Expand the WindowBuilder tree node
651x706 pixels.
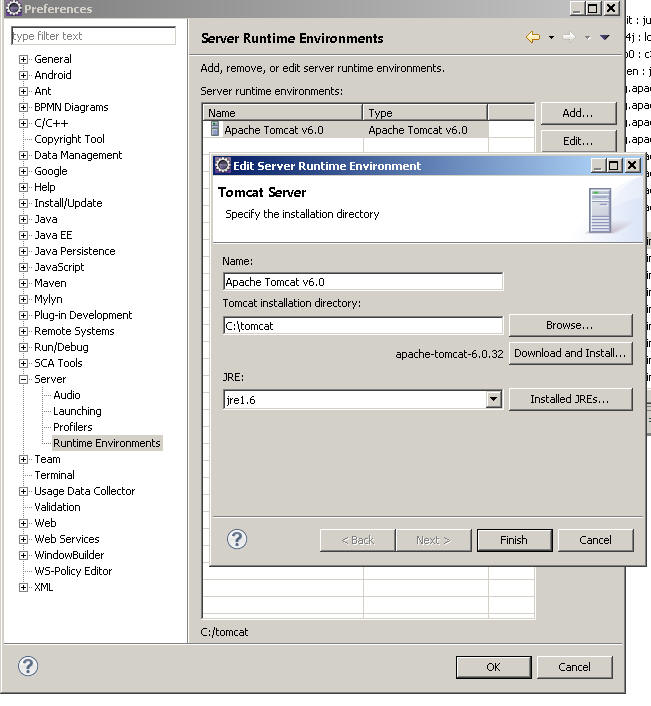tap(23, 555)
